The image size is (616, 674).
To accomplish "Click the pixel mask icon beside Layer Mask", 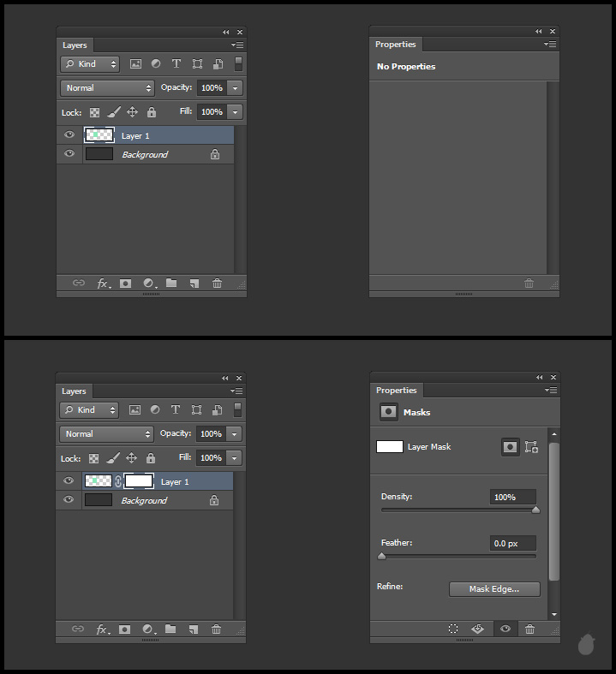I will 511,446.
